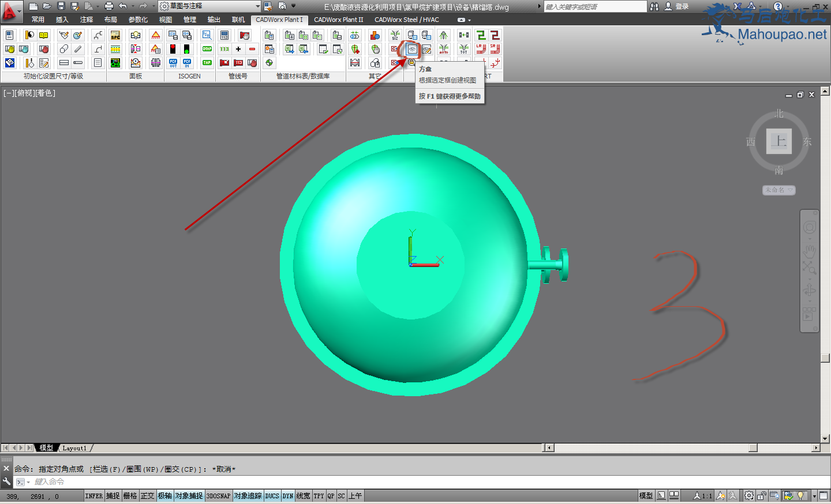This screenshot has width=831, height=504.
Task: Toggle INFER constraints in status bar
Action: point(94,496)
